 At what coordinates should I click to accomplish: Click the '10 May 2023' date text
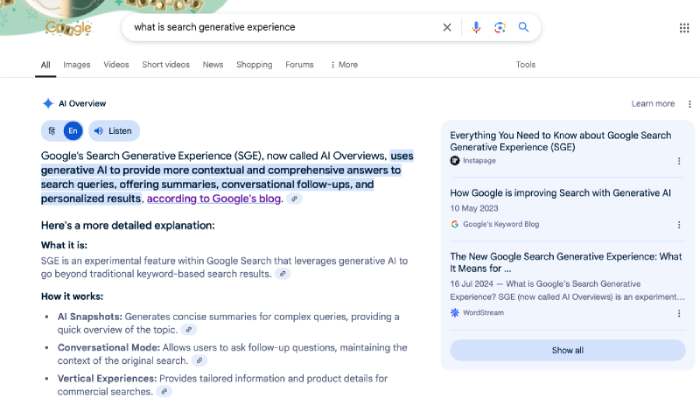pyautogui.click(x=474, y=209)
